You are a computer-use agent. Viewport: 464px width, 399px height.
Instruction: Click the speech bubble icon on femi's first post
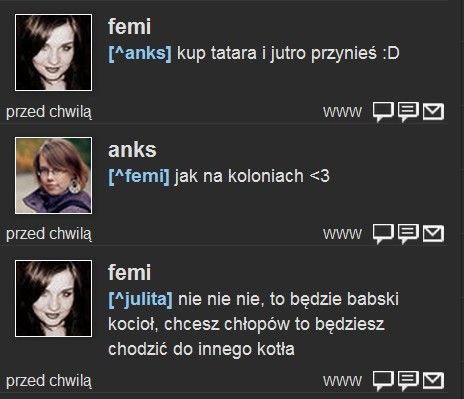[x=383, y=112]
